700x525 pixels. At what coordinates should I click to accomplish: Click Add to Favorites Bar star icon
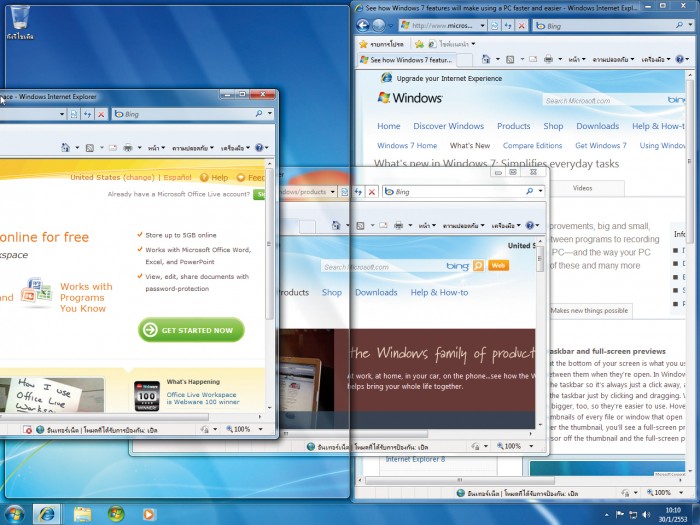(419, 44)
